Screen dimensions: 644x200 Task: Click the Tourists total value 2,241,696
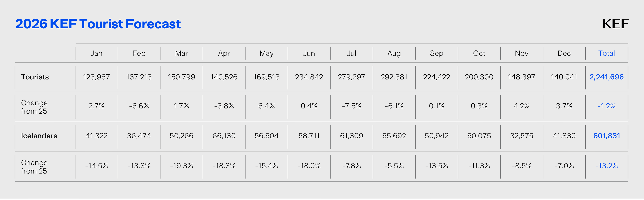(x=606, y=77)
